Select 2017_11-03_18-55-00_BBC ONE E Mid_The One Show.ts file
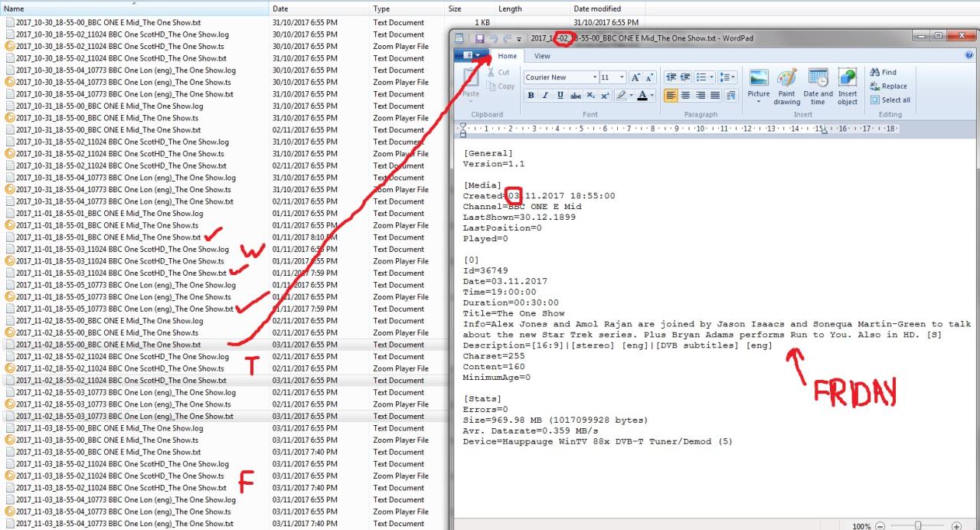Image resolution: width=980 pixels, height=530 pixels. point(106,440)
